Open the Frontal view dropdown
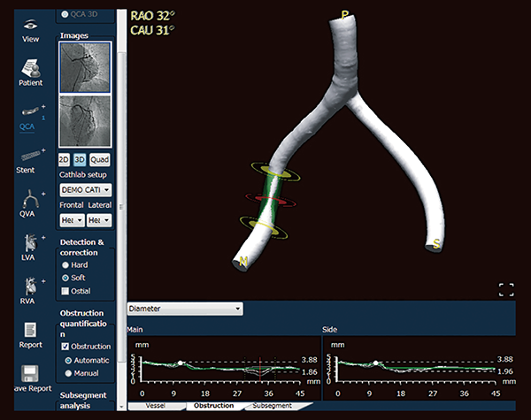 click(x=72, y=220)
